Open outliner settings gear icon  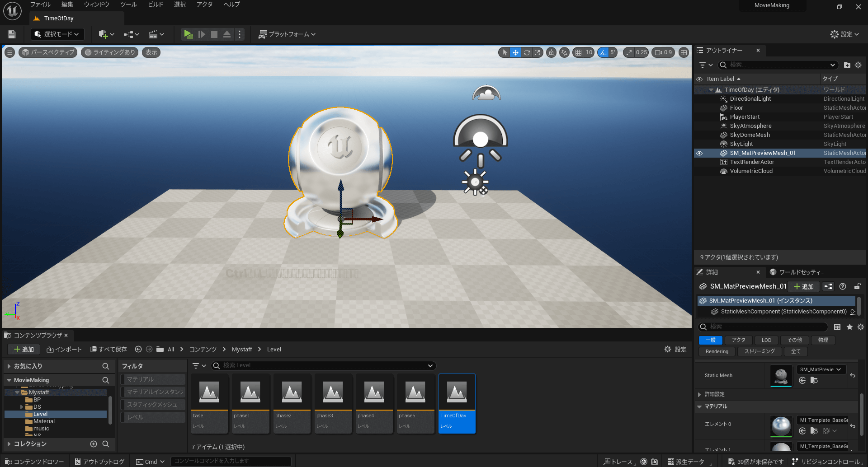(858, 65)
